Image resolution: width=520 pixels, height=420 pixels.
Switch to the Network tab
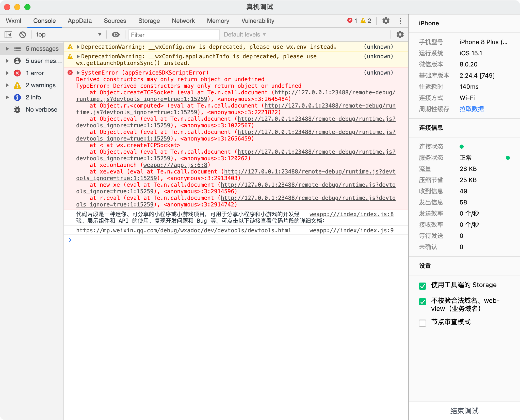point(183,21)
